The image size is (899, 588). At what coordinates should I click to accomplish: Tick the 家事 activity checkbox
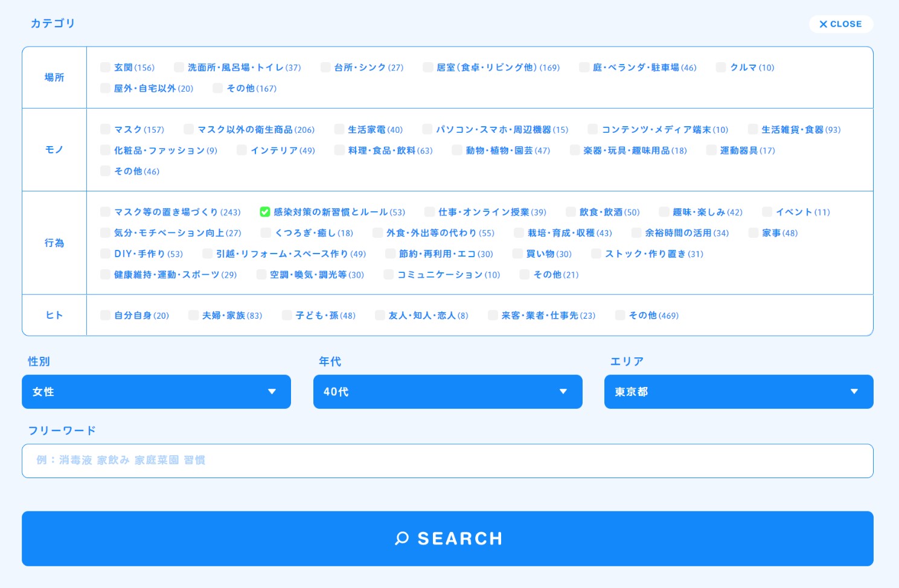click(x=753, y=233)
